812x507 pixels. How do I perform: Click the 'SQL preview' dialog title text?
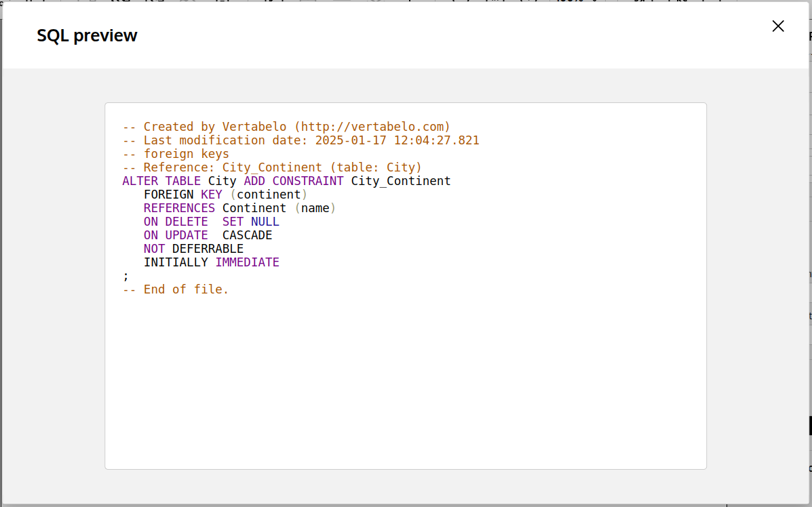[87, 35]
